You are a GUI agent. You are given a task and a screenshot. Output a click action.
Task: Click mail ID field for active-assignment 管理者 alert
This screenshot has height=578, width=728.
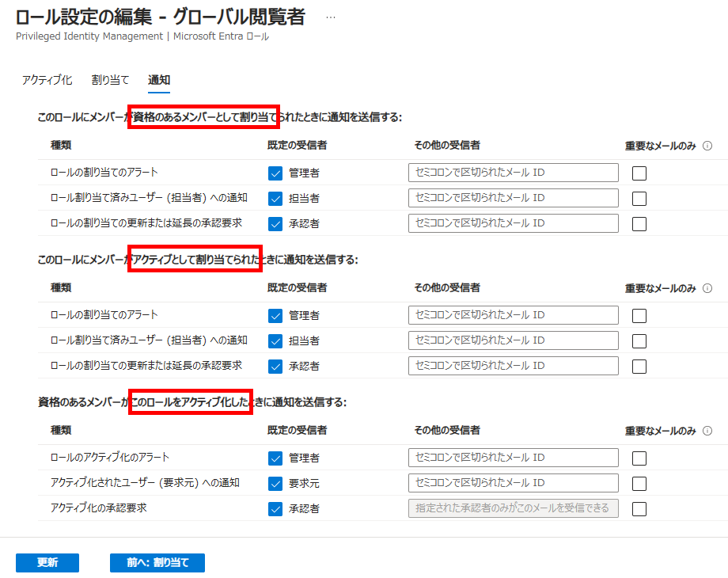tap(514, 315)
